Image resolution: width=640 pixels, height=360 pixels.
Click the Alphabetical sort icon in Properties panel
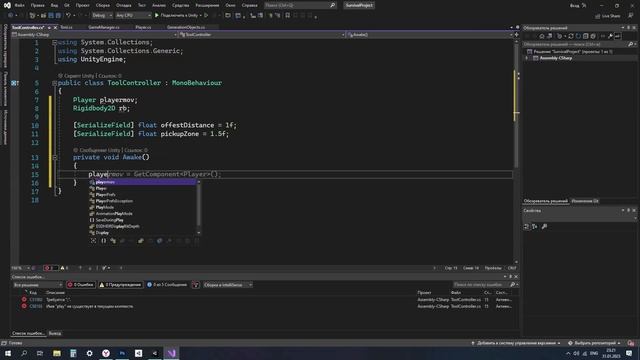click(x=535, y=227)
